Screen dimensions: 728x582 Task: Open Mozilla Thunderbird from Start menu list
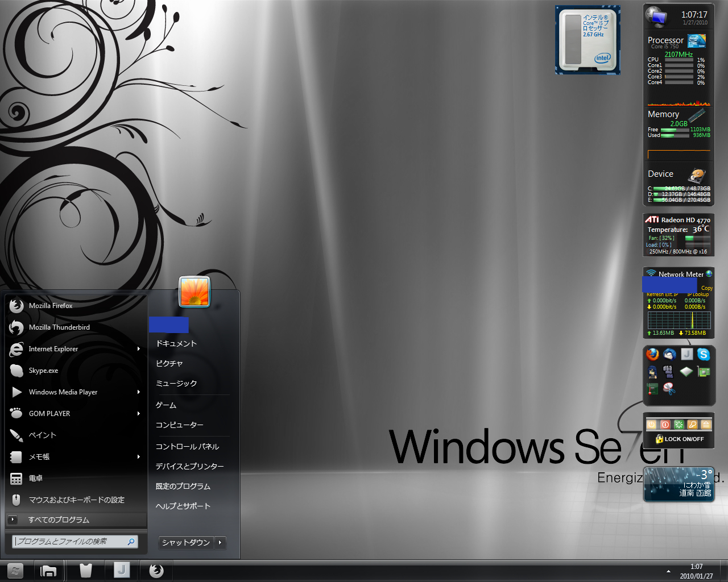pos(76,327)
